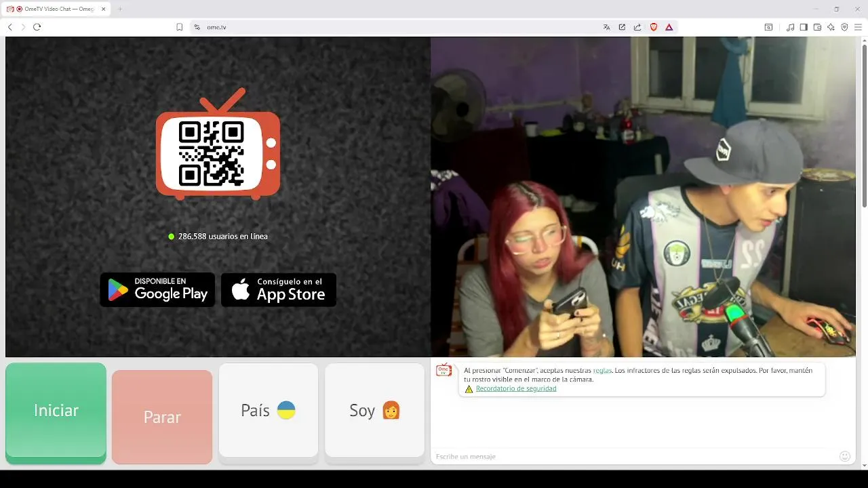The width and height of the screenshot is (868, 488).
Task: Open the browser hamburger menu
Action: coord(858,27)
